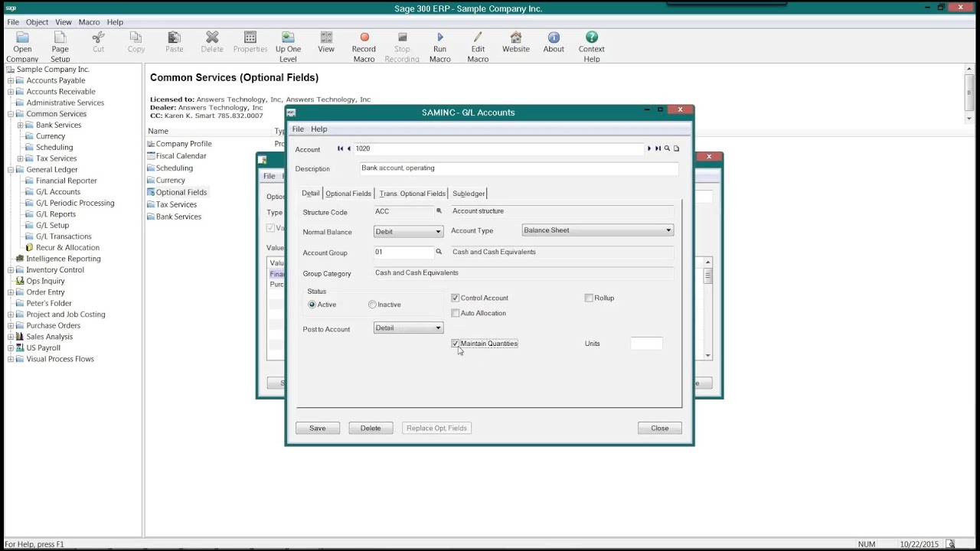The image size is (980, 551).
Task: Collapse the General Ledger tree node
Action: coord(11,170)
